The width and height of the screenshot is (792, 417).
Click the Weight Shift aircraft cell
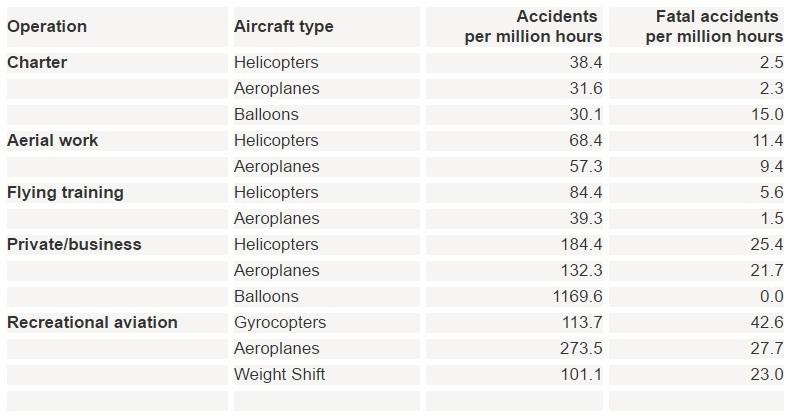279,374
